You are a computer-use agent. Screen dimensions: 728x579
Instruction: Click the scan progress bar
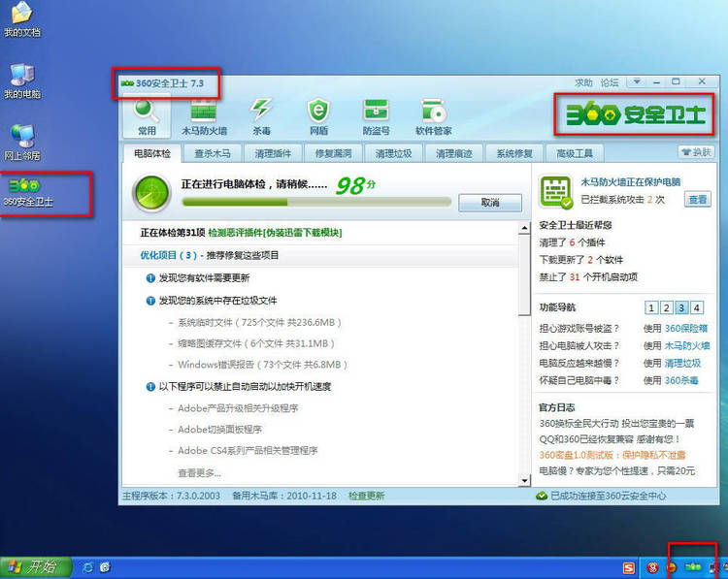tap(316, 202)
